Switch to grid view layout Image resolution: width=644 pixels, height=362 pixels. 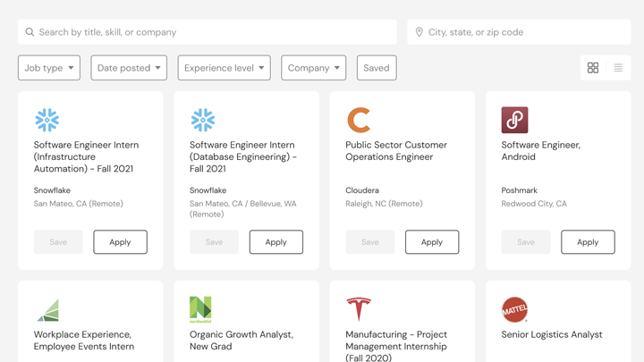[593, 68]
